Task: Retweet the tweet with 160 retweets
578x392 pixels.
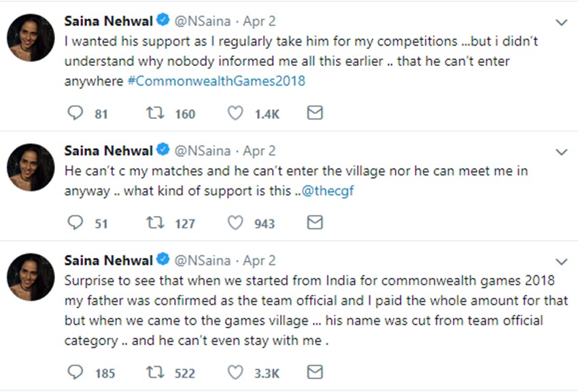Action: [154, 113]
